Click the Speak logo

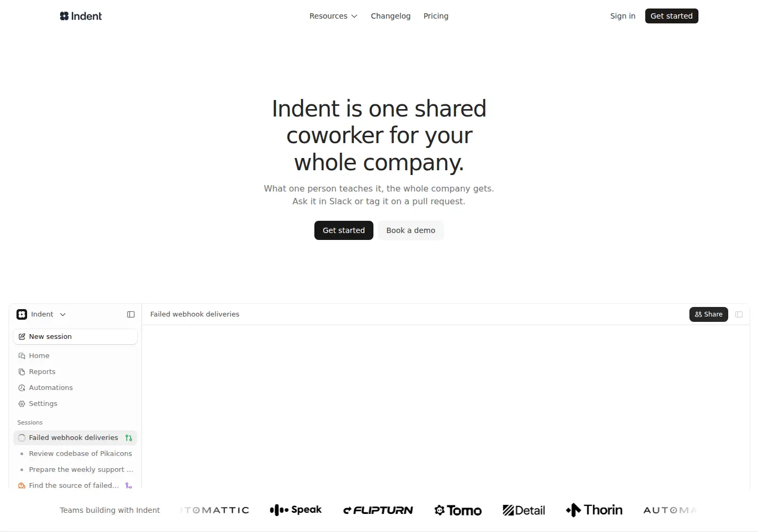pos(296,510)
